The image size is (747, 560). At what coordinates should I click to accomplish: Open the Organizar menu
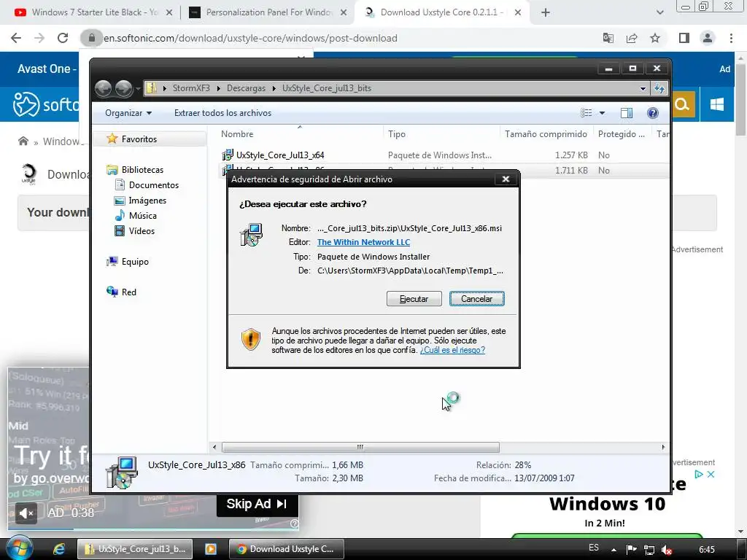[x=128, y=113]
